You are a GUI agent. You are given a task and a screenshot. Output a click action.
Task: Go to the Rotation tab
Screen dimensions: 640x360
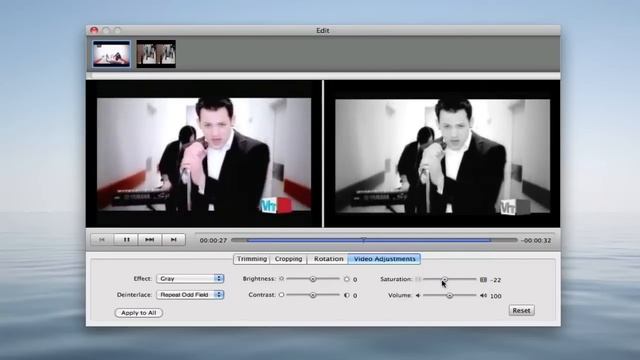tap(328, 259)
